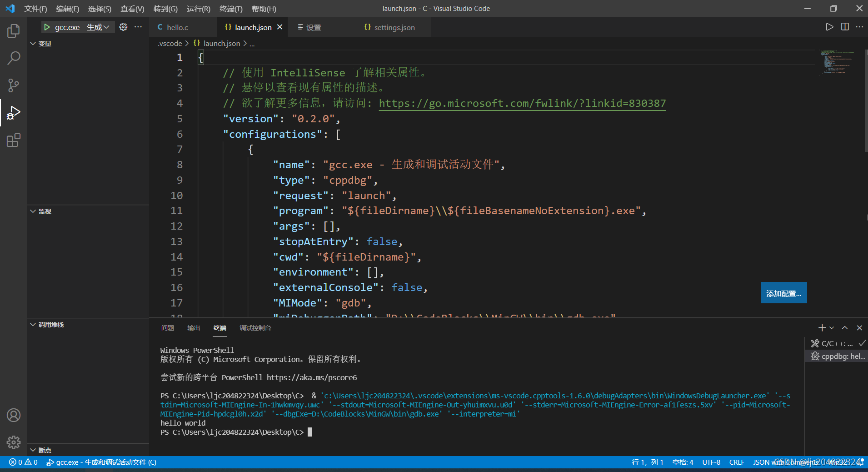Click the code minimap preview
The width and height of the screenshot is (868, 472).
point(837,62)
